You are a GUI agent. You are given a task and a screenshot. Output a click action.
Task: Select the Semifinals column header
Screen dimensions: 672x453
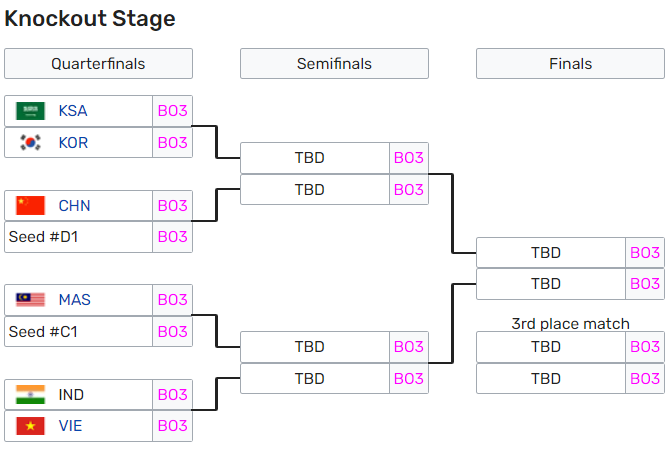tap(334, 63)
